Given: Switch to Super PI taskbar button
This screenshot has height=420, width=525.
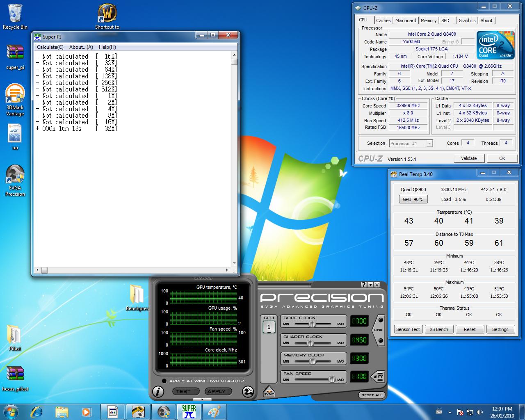Looking at the screenshot, I should pos(189,412).
